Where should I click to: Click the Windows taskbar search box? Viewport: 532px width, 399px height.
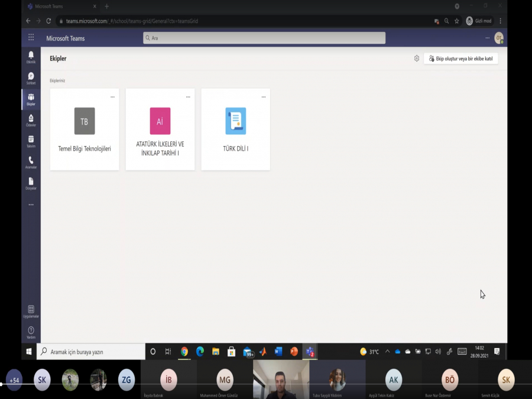(91, 352)
